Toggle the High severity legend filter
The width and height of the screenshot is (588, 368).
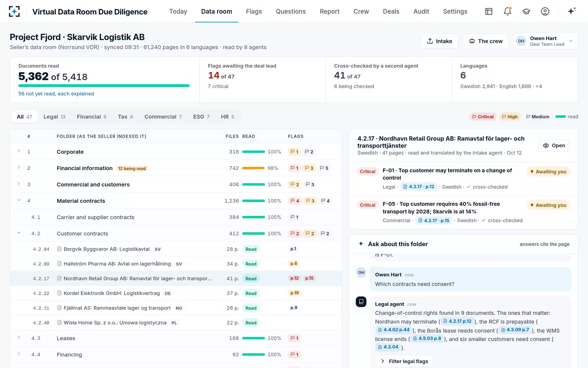pyautogui.click(x=510, y=117)
